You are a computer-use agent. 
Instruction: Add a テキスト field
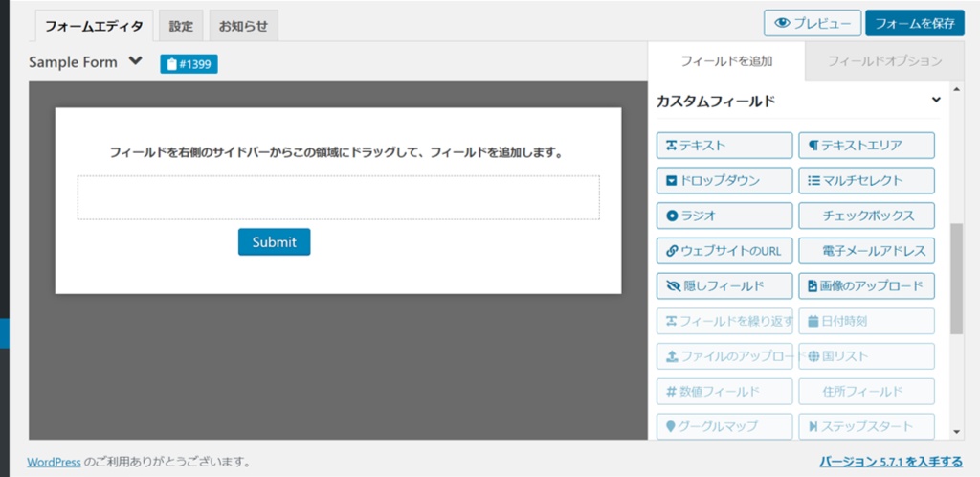(724, 145)
